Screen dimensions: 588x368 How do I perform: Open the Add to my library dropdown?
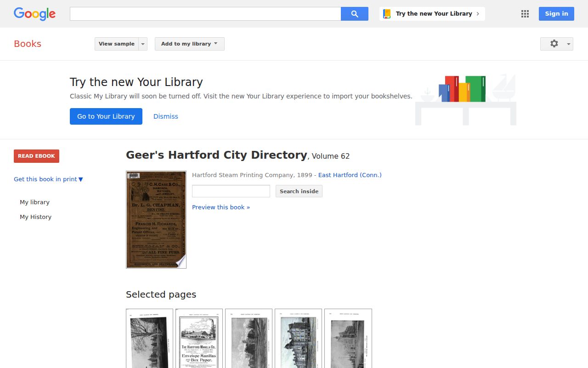point(190,44)
